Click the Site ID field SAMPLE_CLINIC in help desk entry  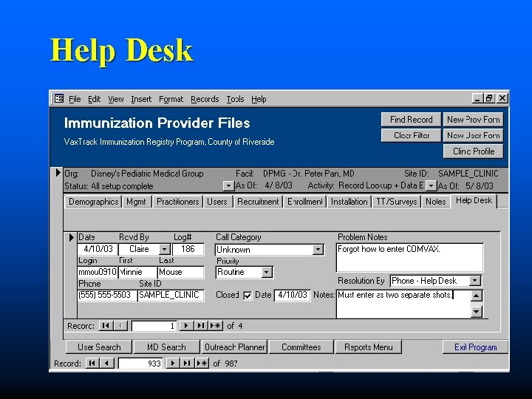[171, 295]
